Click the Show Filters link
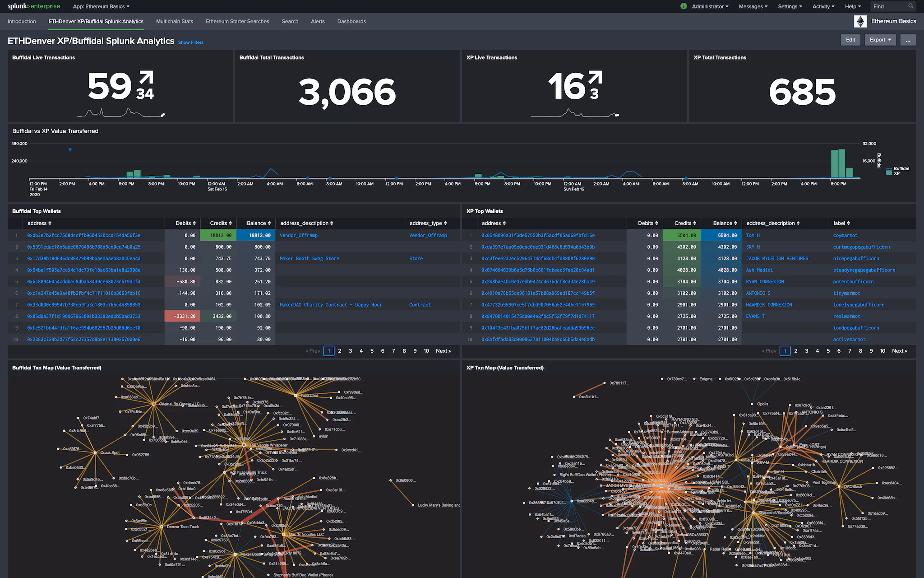The height and width of the screenshot is (578, 924). (190, 42)
